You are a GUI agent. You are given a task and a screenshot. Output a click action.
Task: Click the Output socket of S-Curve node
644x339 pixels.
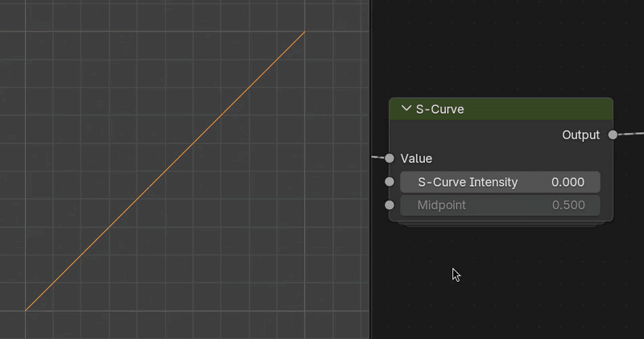click(613, 134)
